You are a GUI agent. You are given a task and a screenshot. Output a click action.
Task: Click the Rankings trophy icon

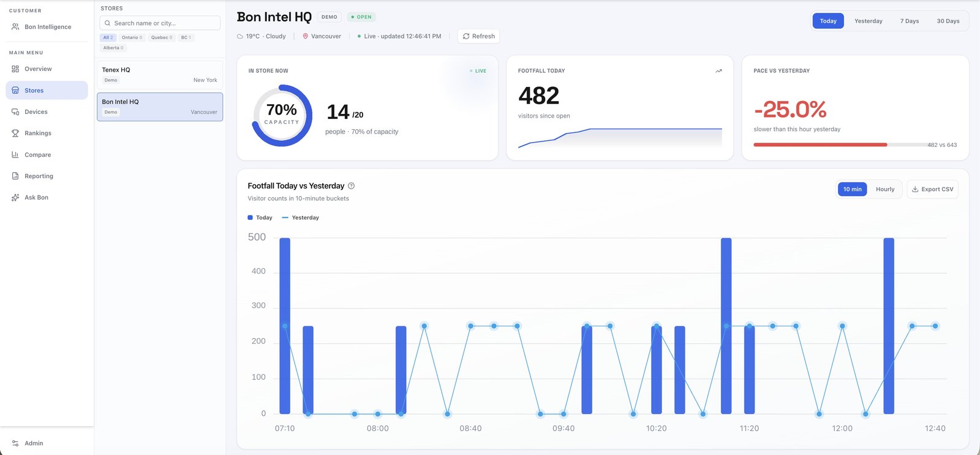[15, 133]
